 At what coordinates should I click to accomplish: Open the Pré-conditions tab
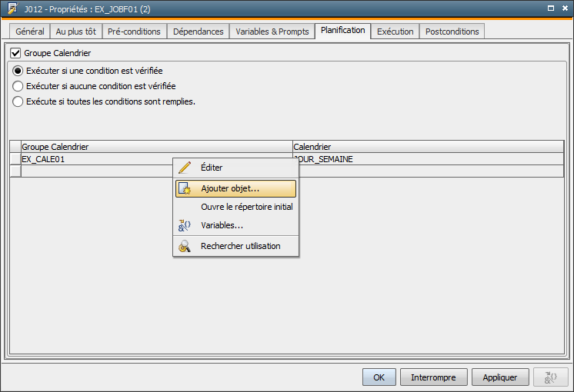tap(134, 32)
